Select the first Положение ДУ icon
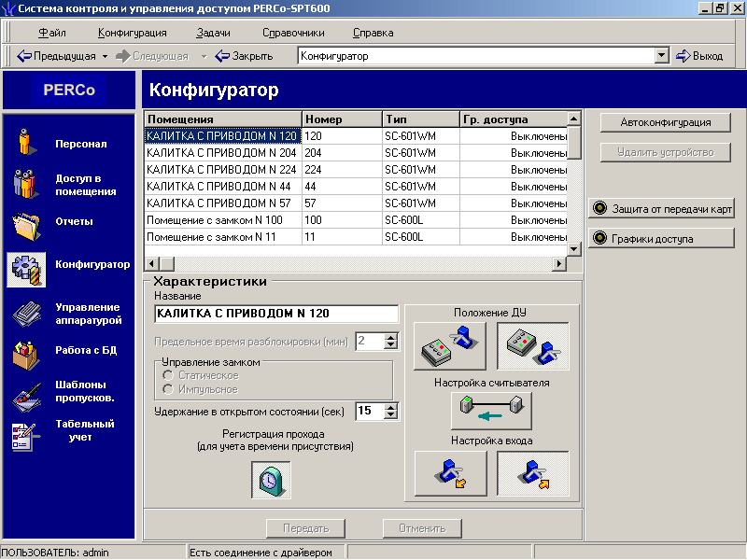 pos(450,346)
